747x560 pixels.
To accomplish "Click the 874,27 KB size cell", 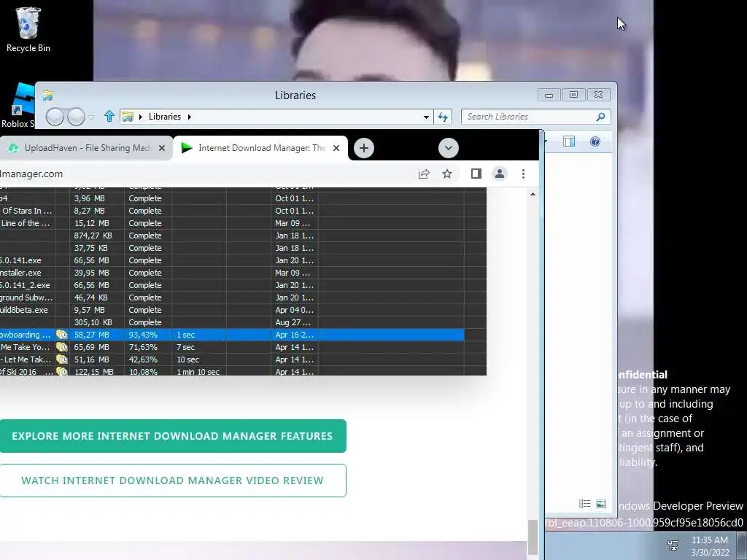I will [93, 236].
